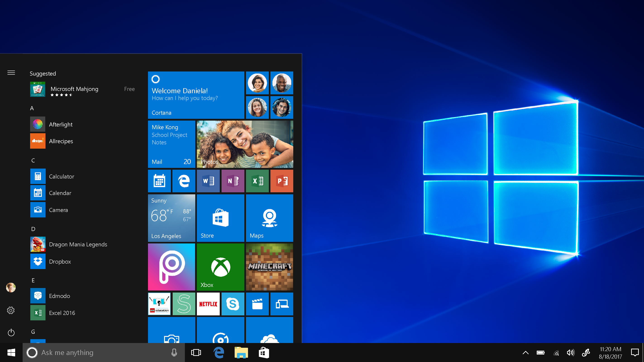This screenshot has height=362, width=644.
Task: Open Microsoft Edge browser tile
Action: (x=183, y=181)
